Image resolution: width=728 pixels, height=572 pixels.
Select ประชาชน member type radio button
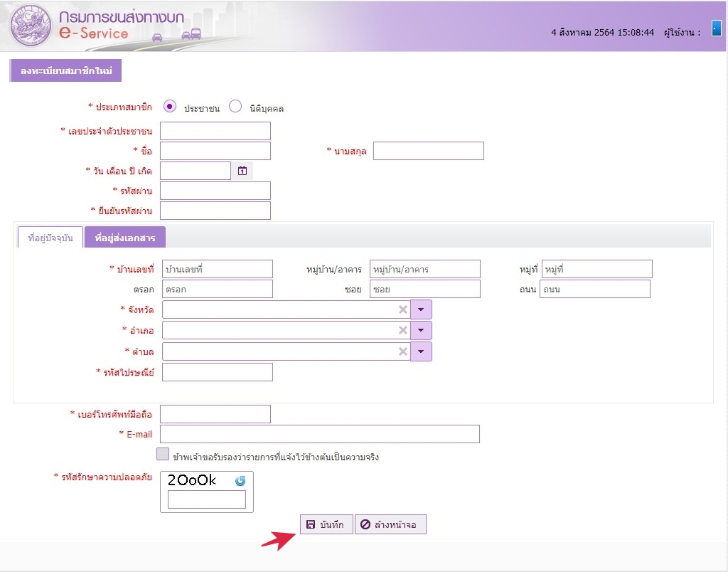point(169,107)
